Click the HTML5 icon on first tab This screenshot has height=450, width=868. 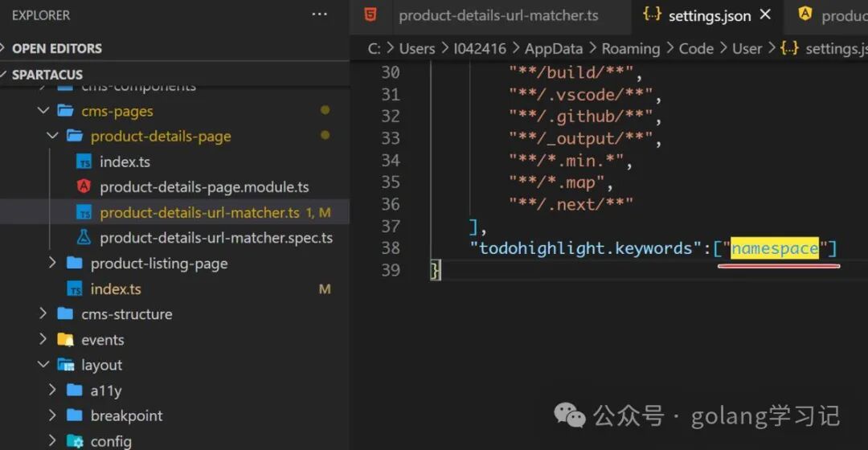pos(371,14)
